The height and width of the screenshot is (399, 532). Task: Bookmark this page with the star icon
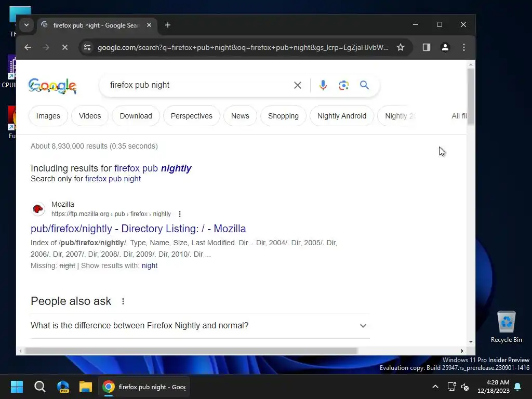[x=401, y=47]
